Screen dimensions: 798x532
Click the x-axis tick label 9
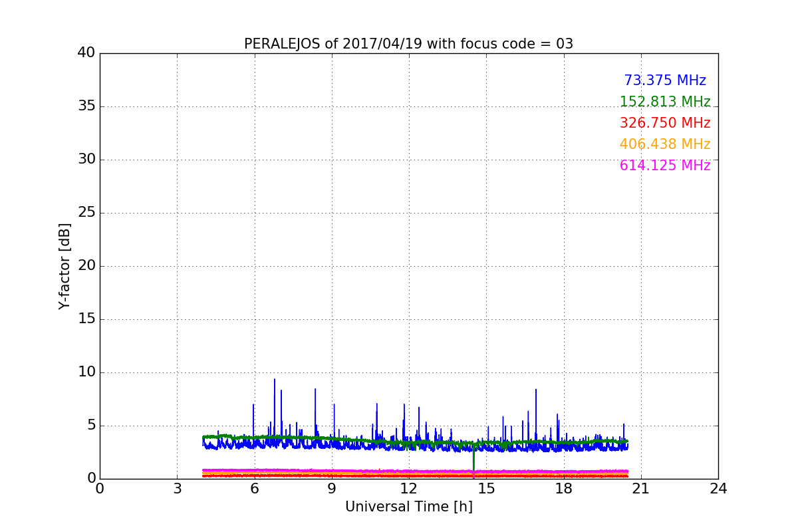click(x=332, y=489)
